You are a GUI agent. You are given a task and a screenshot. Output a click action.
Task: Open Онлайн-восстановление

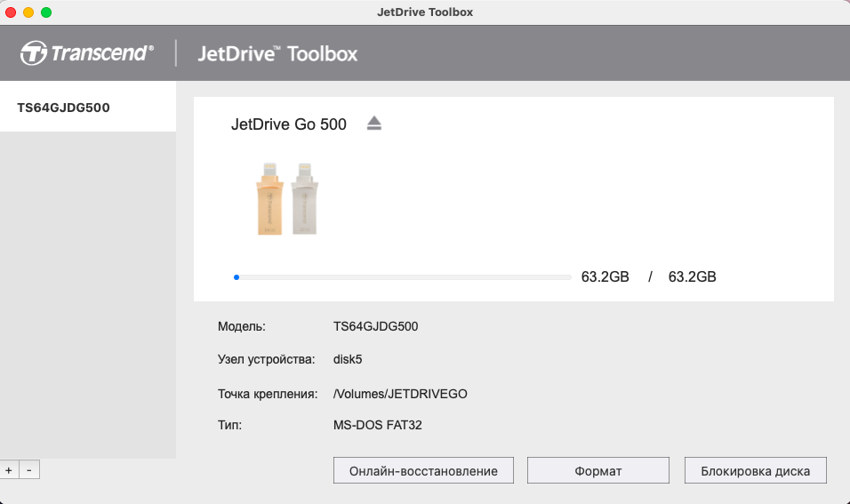click(x=423, y=470)
